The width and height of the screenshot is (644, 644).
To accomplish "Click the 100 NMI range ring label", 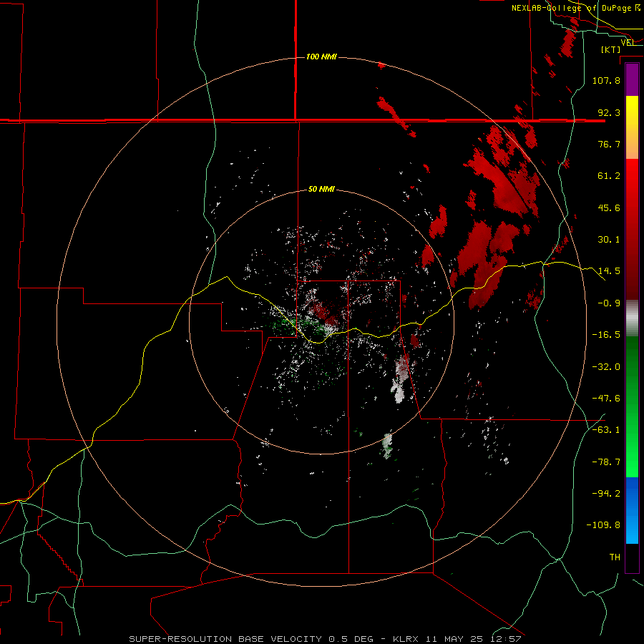I will tap(321, 57).
